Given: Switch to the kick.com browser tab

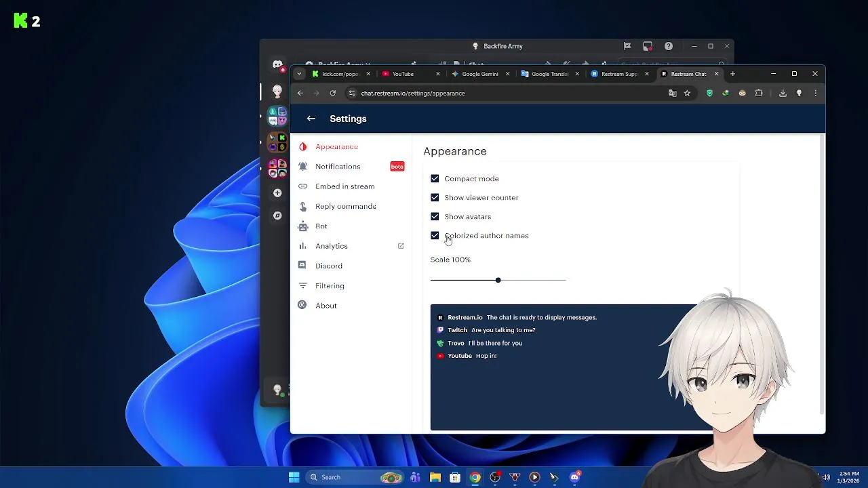Looking at the screenshot, I should (340, 74).
